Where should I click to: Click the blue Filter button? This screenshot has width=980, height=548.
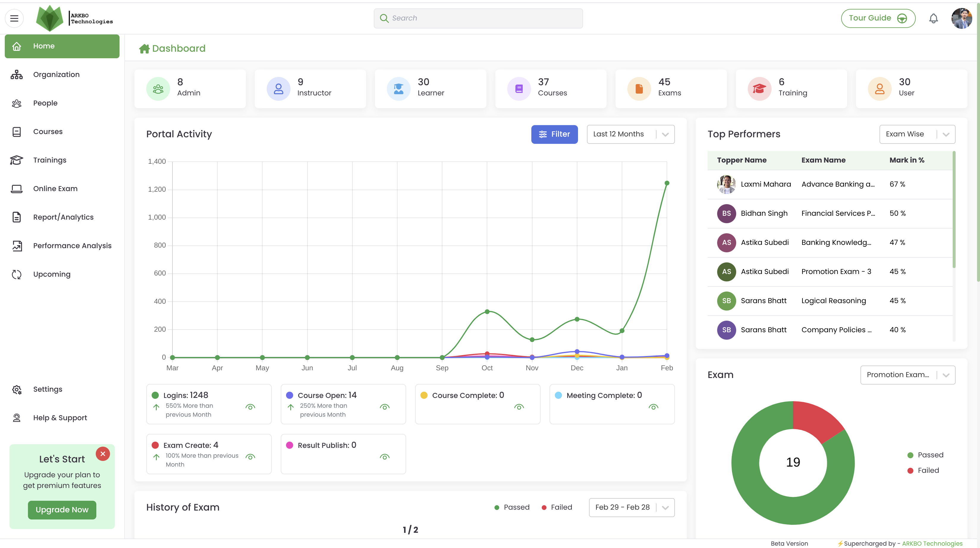(554, 134)
